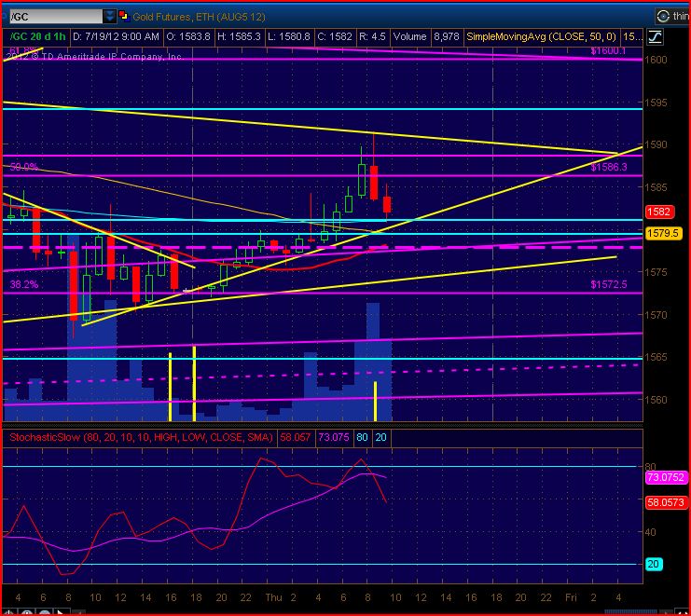Click the 1570 label on price axis
Image resolution: width=691 pixels, height=616 pixels.
pos(656,315)
